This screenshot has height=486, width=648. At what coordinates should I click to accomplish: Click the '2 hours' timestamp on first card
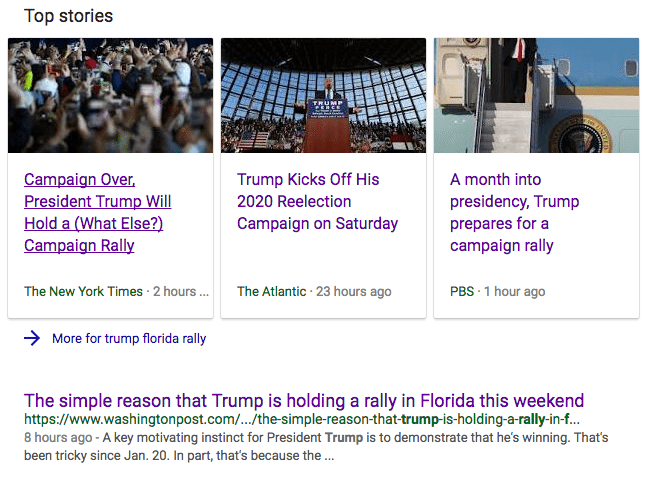click(181, 292)
